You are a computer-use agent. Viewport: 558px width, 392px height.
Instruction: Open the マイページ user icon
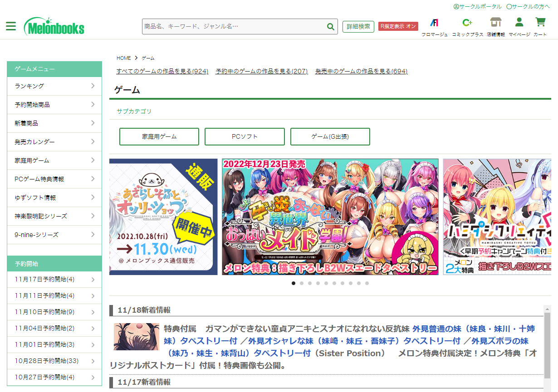[x=519, y=23]
